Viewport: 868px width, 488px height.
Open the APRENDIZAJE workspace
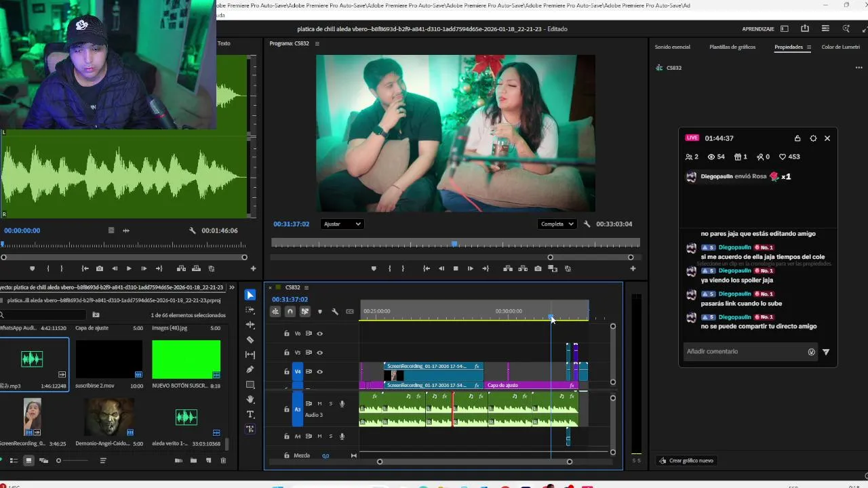[x=758, y=29]
